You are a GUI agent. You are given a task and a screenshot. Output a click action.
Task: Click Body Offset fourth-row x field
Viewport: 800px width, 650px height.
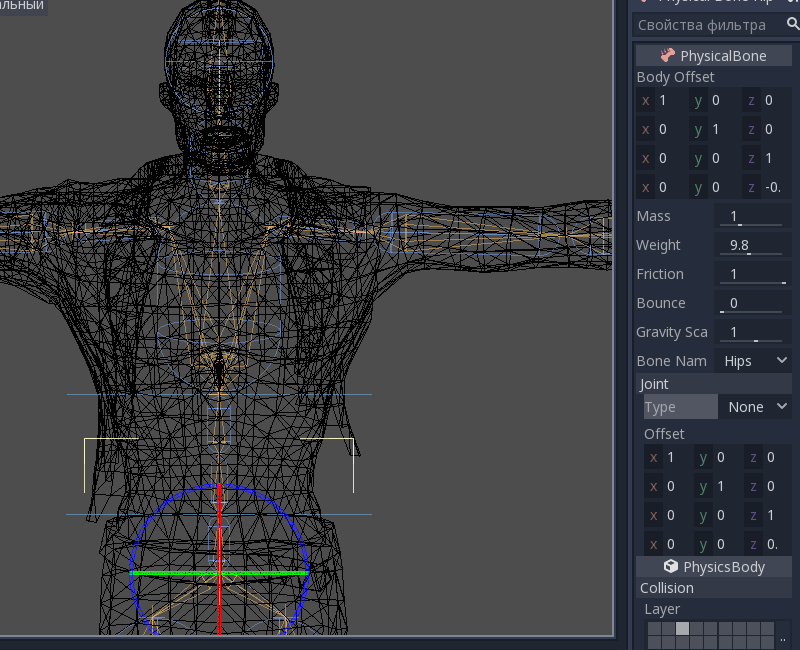click(x=661, y=187)
